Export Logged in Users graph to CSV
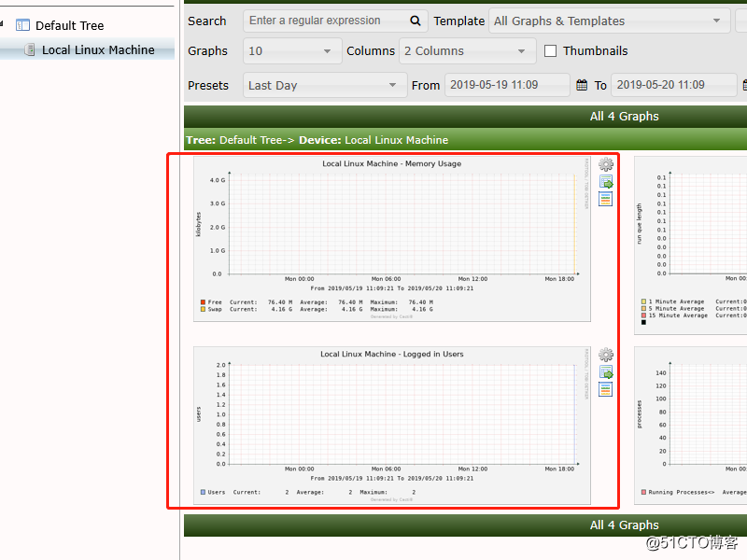 pos(605,371)
